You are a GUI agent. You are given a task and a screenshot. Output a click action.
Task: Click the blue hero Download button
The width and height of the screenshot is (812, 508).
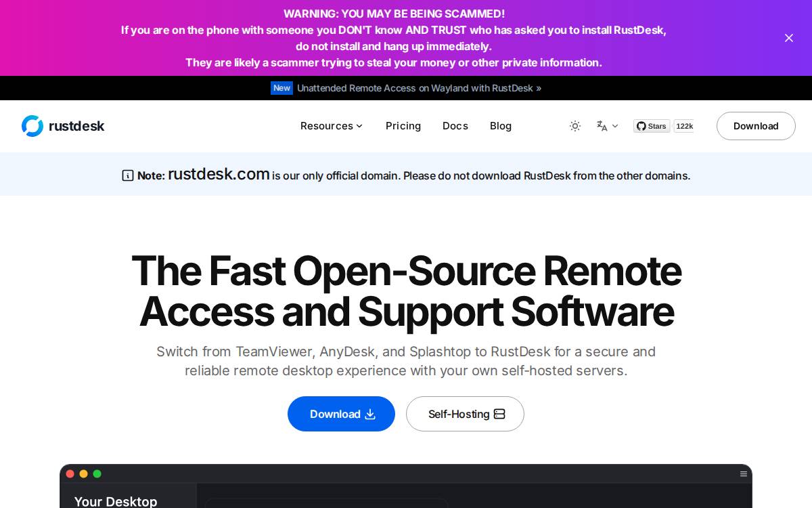click(x=341, y=414)
